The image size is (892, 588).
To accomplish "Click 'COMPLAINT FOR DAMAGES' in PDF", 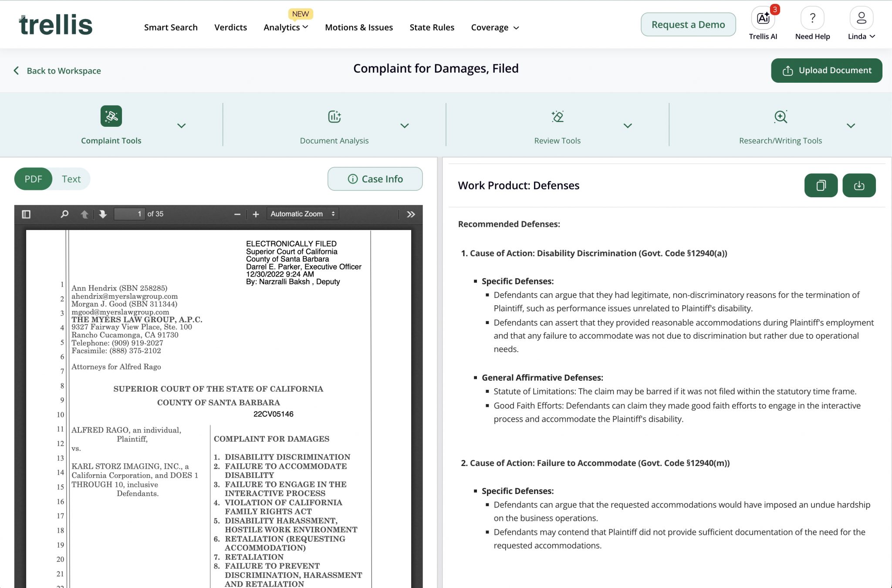I will click(x=271, y=439).
